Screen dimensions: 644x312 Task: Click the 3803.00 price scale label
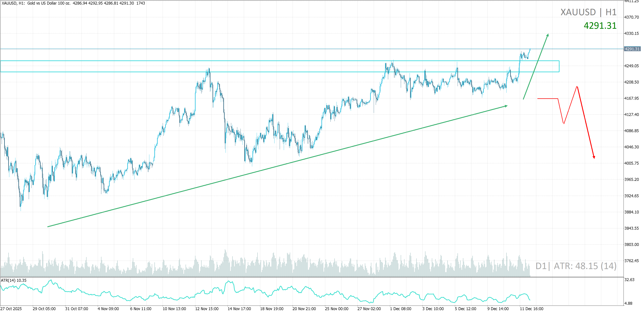[x=631, y=245]
